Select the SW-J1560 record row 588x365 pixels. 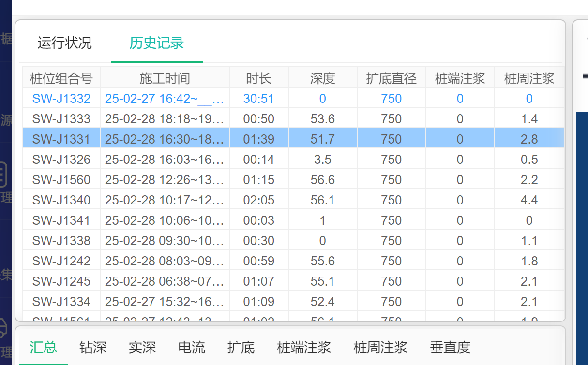click(61, 180)
